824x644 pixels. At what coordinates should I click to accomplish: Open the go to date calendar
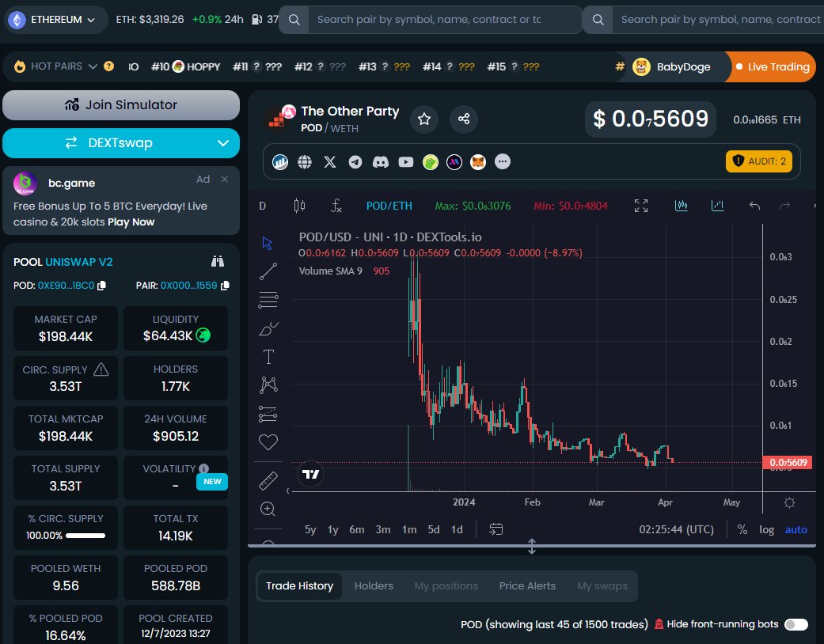click(496, 529)
